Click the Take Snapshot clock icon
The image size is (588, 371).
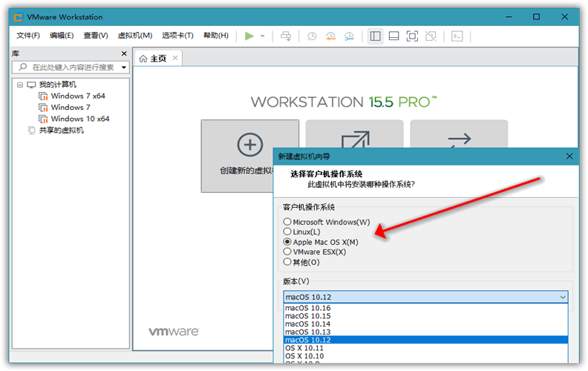(x=312, y=36)
